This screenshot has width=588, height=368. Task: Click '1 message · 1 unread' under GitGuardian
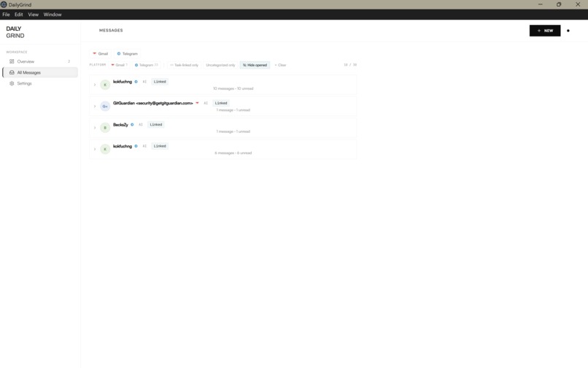233,110
